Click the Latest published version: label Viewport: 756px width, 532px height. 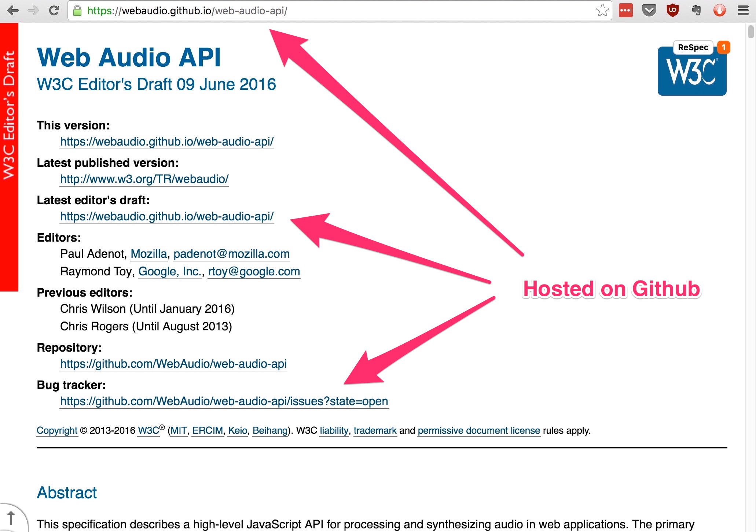click(x=108, y=163)
